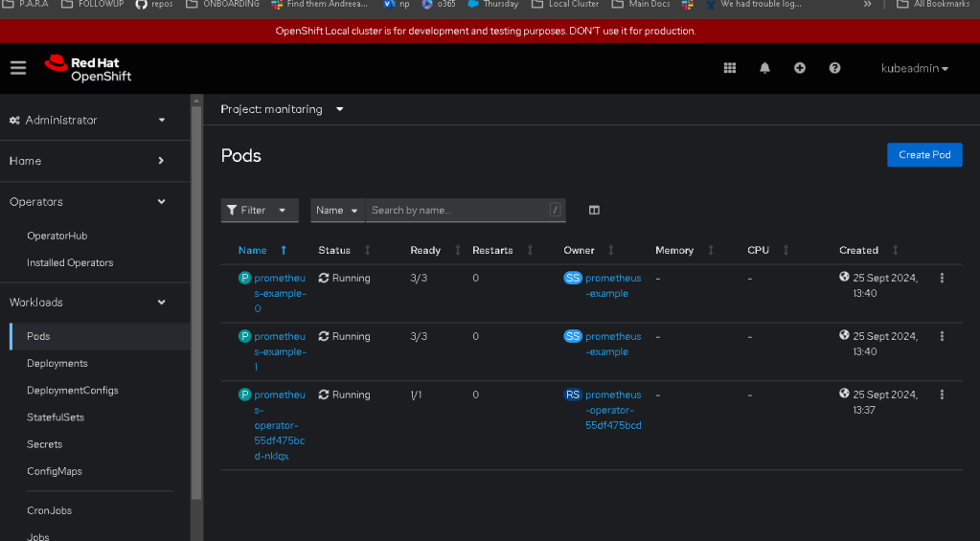Click the All Bookmarks folder
Viewport: 980px width, 541px height.
tap(932, 5)
